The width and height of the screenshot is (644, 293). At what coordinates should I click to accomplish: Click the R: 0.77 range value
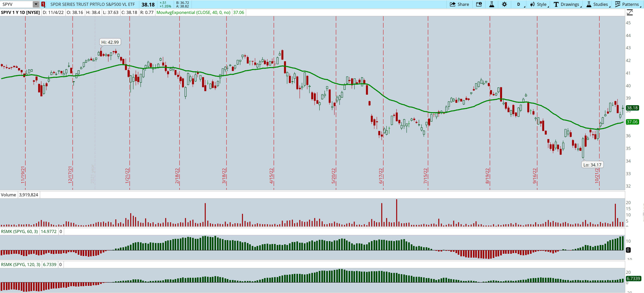147,12
